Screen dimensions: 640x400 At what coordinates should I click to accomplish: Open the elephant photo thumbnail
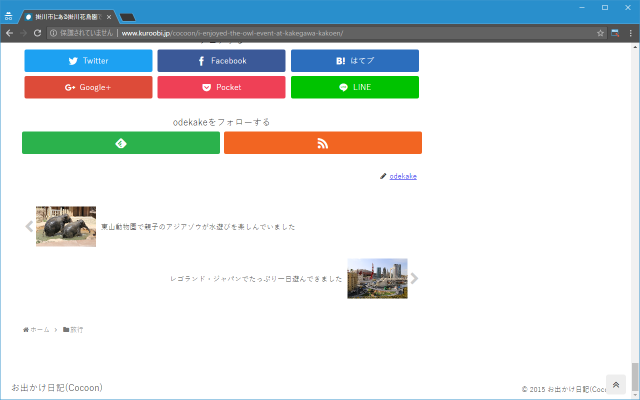pos(66,226)
